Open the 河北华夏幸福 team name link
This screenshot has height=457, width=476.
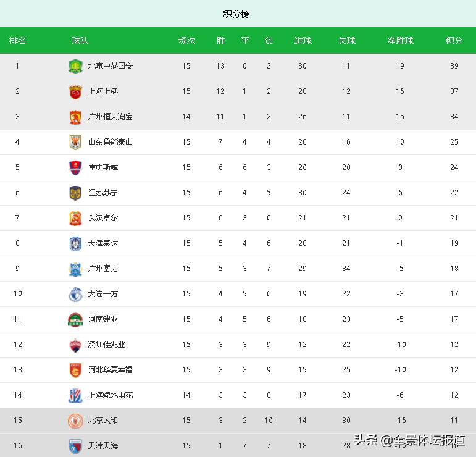(x=111, y=370)
